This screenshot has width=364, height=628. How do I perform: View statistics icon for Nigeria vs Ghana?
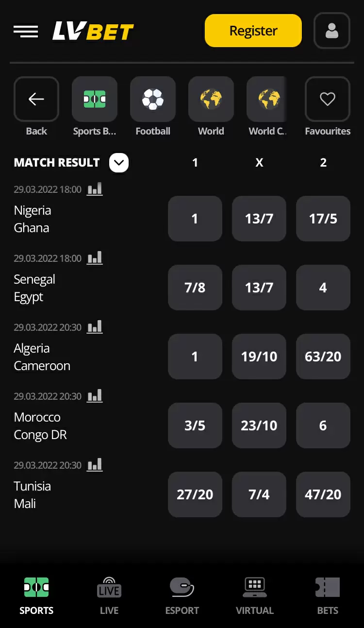[95, 189]
